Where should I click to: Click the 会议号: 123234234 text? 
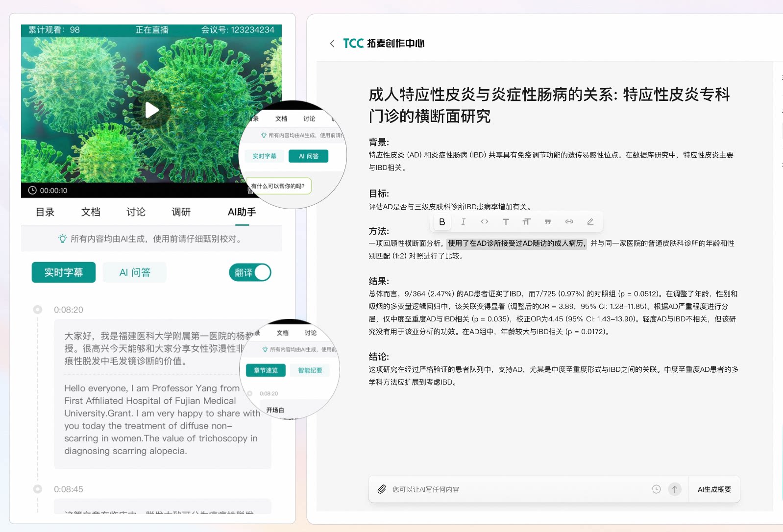point(238,30)
